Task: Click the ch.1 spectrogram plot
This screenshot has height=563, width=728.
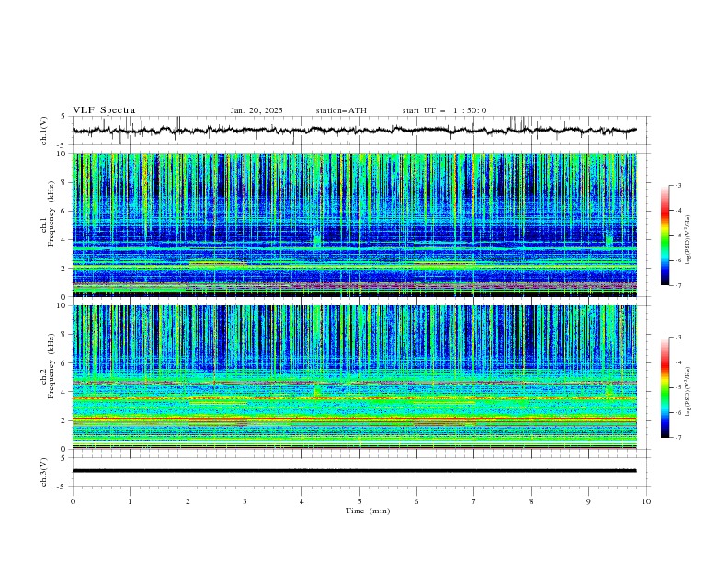Action: 354,224
